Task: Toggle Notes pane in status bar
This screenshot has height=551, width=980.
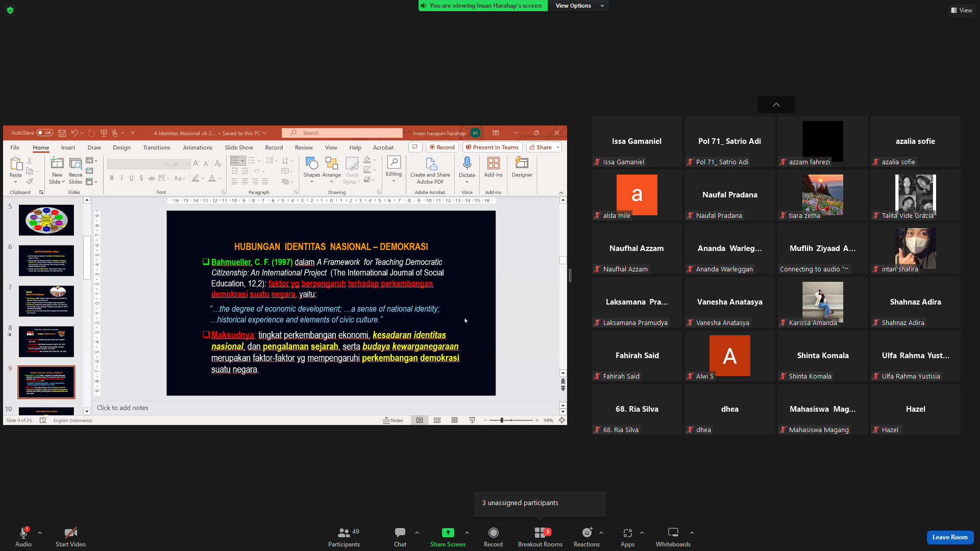Action: [393, 420]
